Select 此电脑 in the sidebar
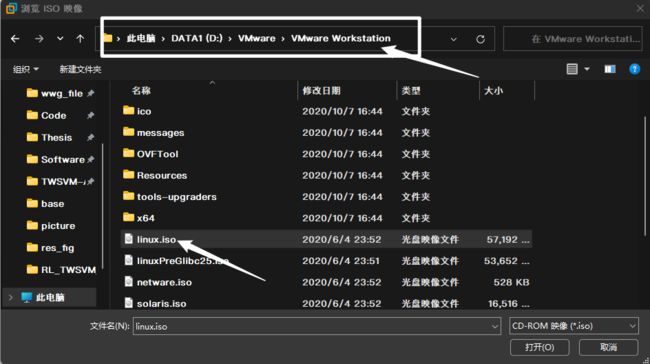 [x=50, y=297]
